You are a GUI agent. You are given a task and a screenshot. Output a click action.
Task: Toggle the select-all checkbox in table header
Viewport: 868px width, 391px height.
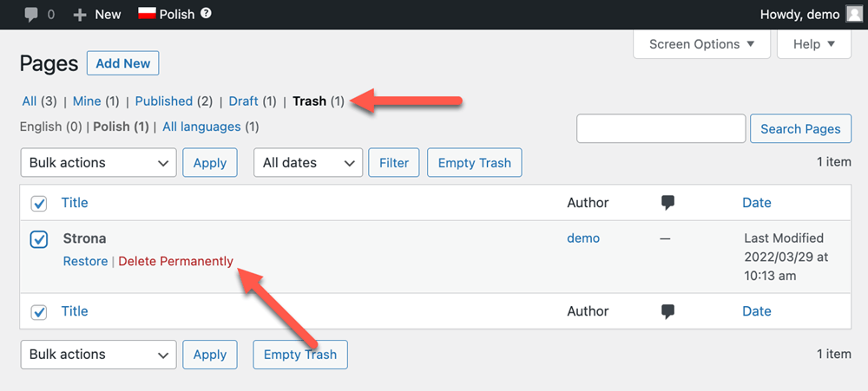tap(39, 204)
